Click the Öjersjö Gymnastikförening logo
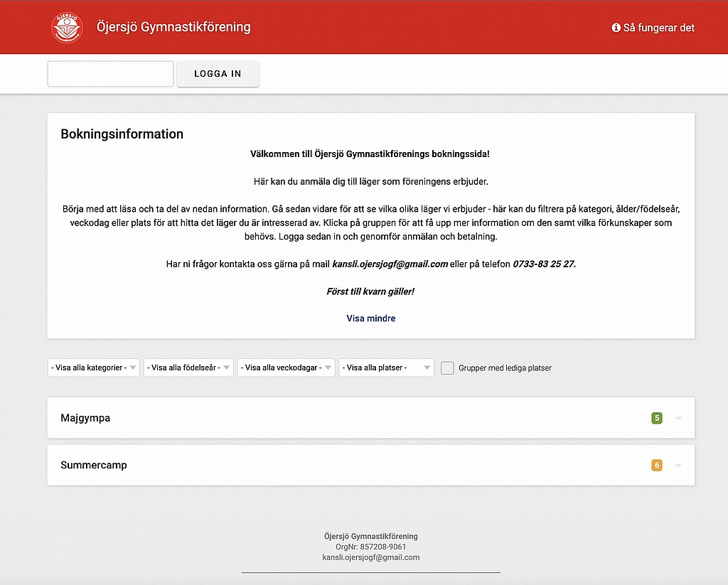The height and width of the screenshot is (585, 728). click(x=67, y=28)
